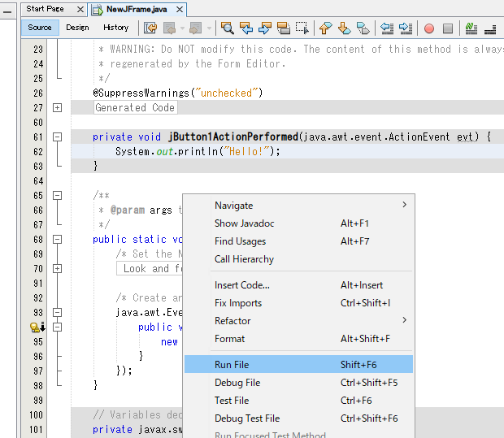
Task: Expand the Look and feel fold at line 70
Action: click(57, 268)
